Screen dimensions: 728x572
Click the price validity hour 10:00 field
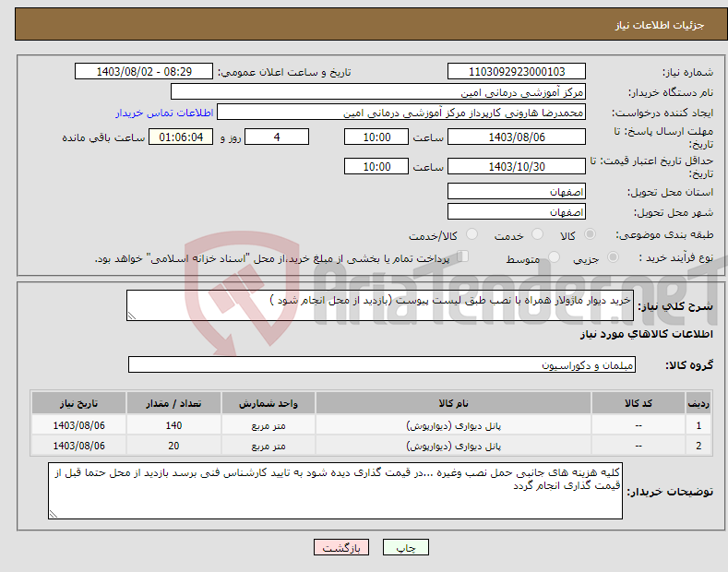(x=376, y=166)
